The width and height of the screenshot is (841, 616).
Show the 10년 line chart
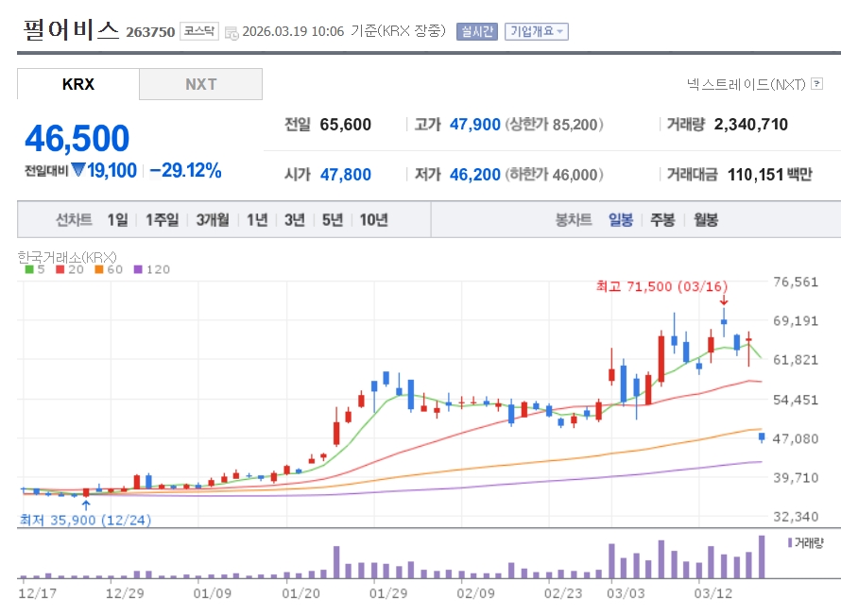[x=373, y=220]
